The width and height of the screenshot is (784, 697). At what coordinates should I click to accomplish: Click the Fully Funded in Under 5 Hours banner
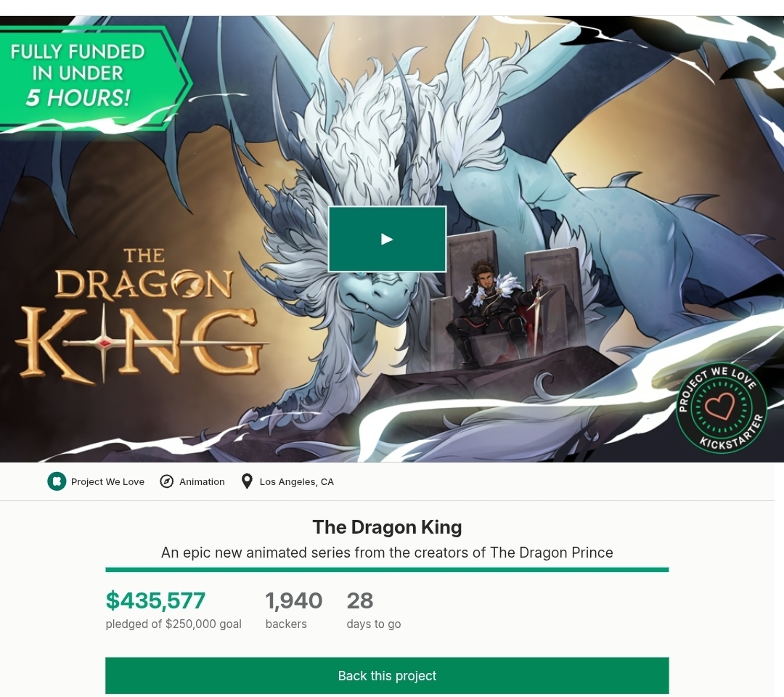78,75
